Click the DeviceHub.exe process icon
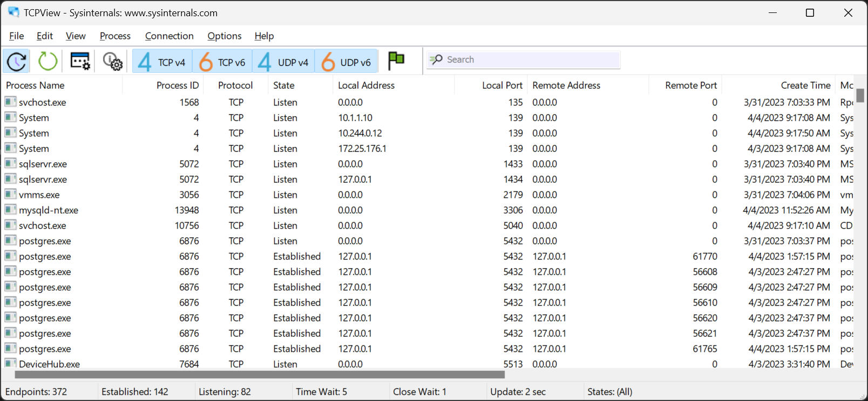The height and width of the screenshot is (401, 868). (10, 363)
